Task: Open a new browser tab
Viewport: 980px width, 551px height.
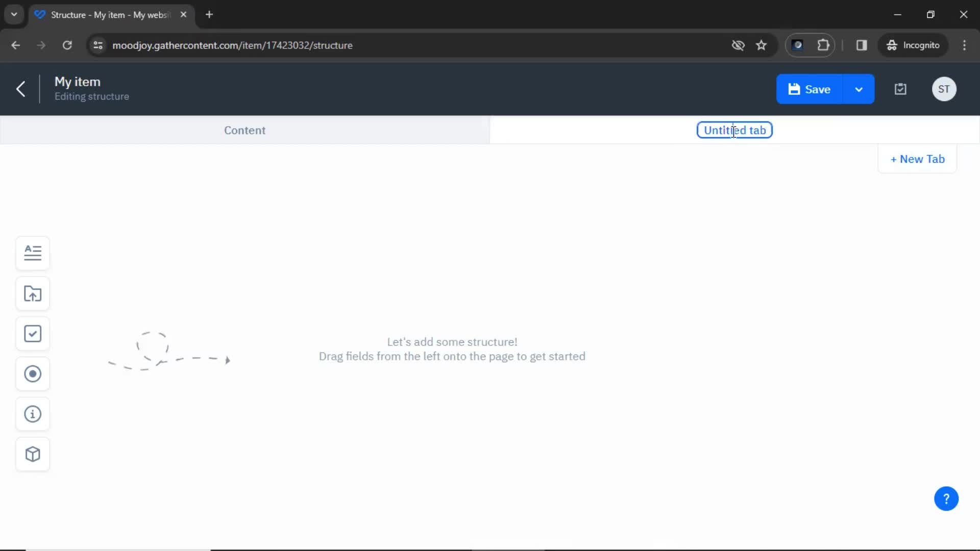Action: click(x=209, y=14)
